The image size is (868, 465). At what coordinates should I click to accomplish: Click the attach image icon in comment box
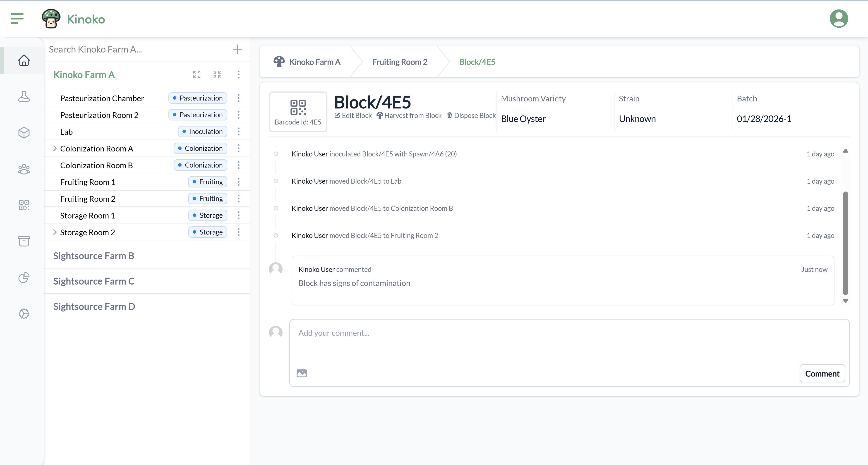[x=302, y=373]
